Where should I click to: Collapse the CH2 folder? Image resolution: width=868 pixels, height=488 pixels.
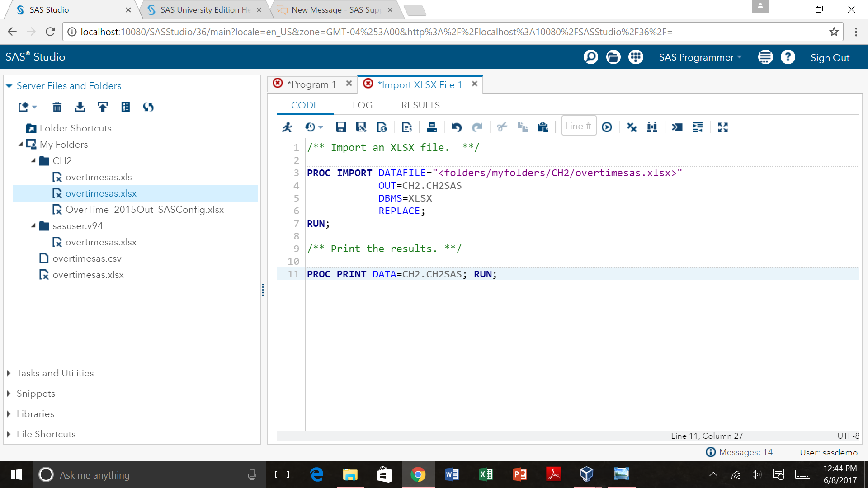(33, 160)
